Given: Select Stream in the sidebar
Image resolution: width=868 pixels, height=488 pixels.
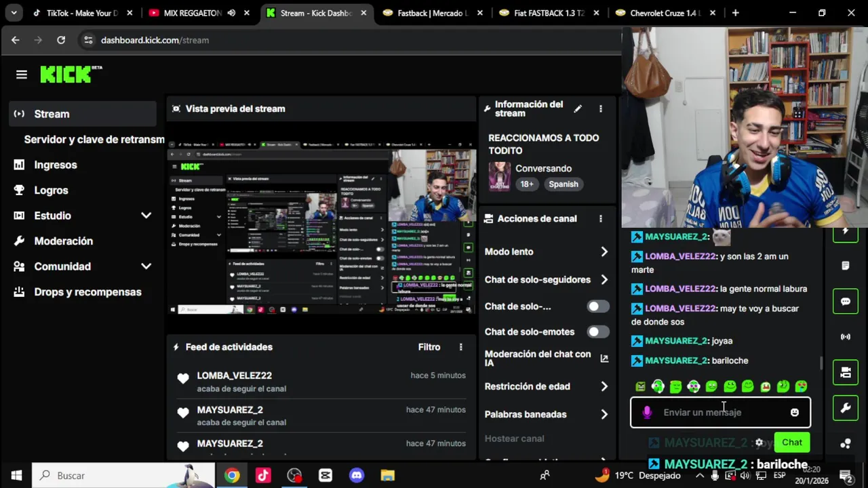Looking at the screenshot, I should (x=83, y=114).
